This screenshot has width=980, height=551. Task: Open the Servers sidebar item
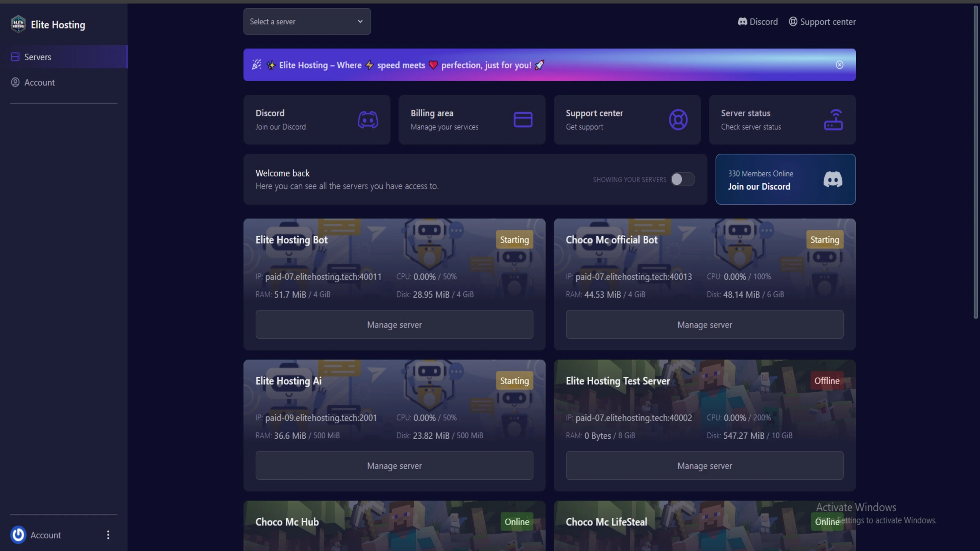pyautogui.click(x=38, y=57)
